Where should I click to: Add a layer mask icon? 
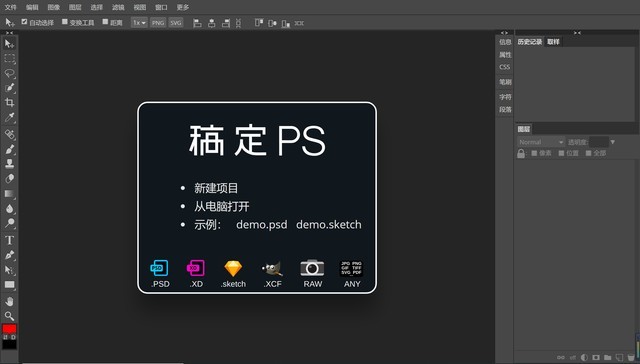pyautogui.click(x=596, y=357)
